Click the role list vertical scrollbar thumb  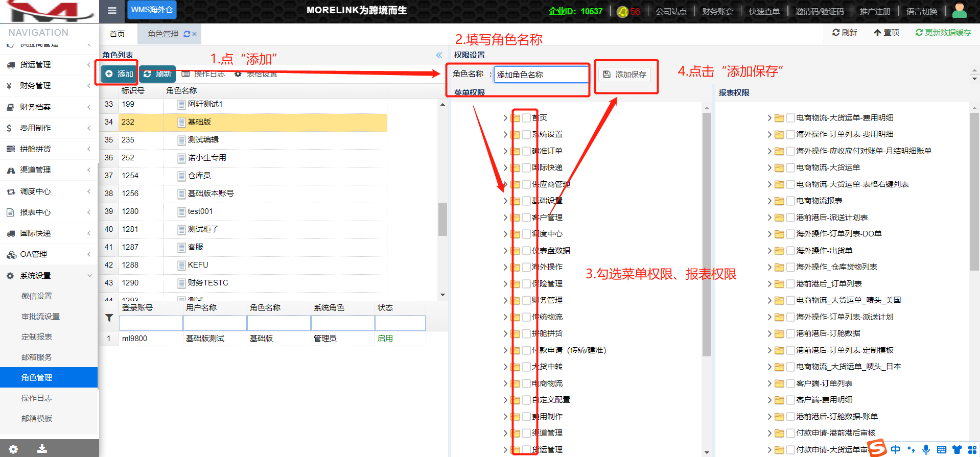coord(442,220)
